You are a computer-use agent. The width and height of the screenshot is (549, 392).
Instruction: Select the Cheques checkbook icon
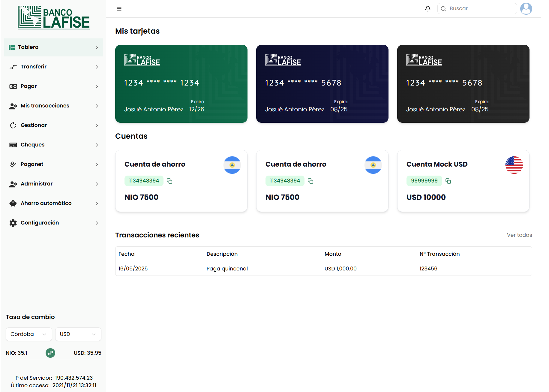pyautogui.click(x=13, y=145)
